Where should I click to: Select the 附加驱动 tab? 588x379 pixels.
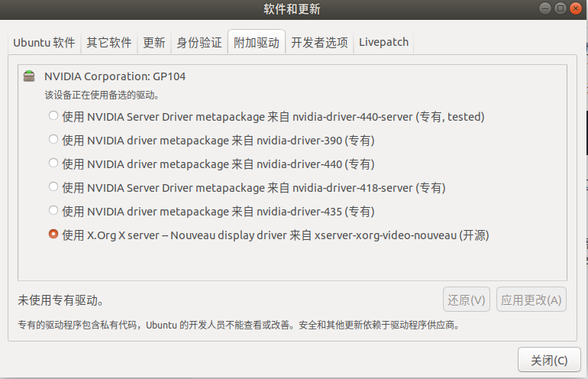click(x=257, y=42)
